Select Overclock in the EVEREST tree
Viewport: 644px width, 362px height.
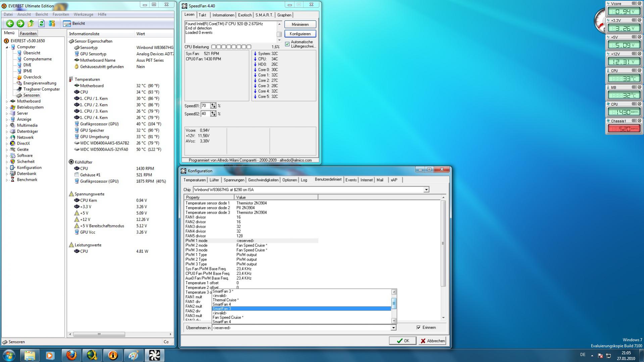pos(32,77)
